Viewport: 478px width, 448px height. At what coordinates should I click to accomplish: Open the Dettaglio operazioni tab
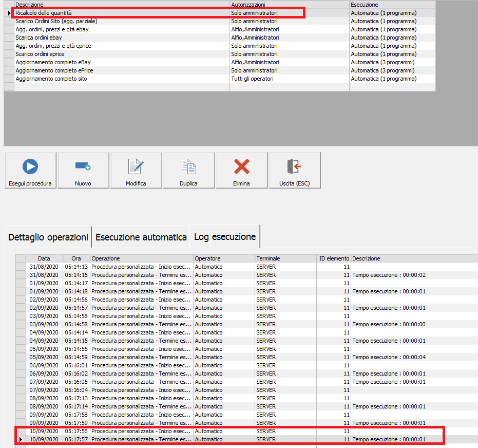[x=48, y=237]
